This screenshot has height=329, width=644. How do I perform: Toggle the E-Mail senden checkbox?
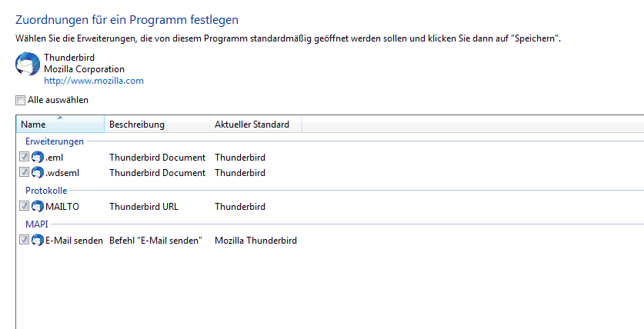[x=25, y=240]
